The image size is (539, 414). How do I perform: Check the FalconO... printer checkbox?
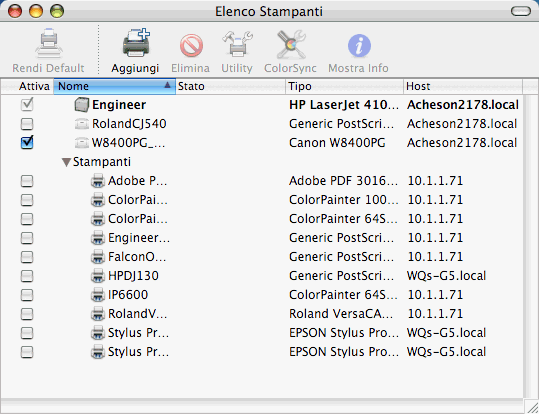pos(27,257)
